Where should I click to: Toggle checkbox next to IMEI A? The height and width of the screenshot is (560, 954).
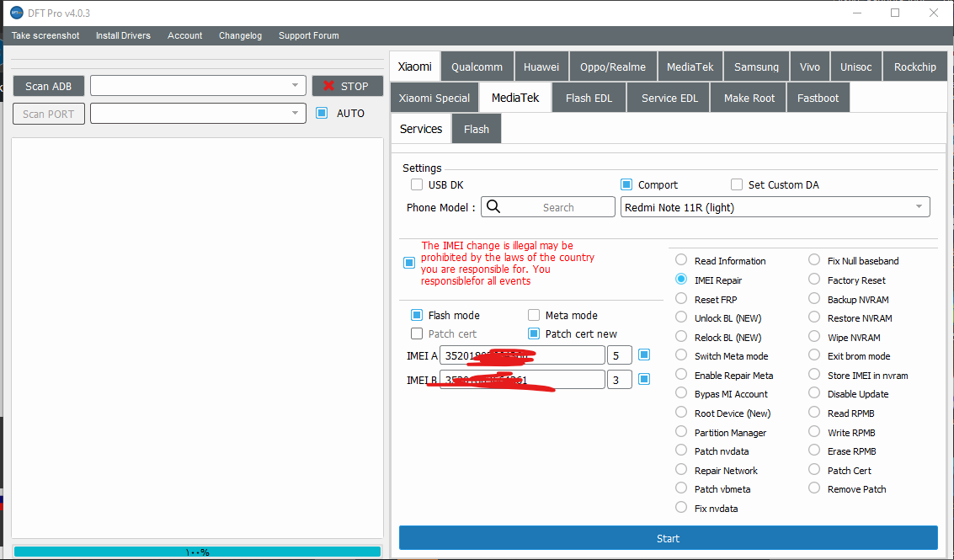click(644, 355)
